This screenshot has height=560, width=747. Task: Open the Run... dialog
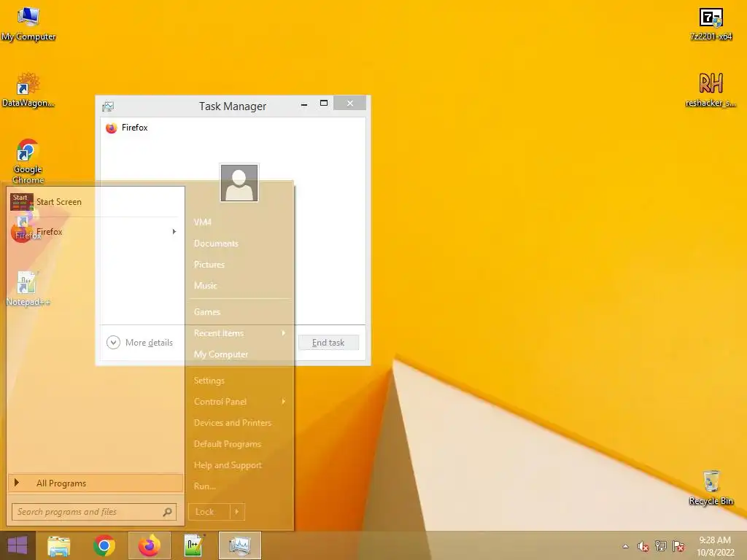tap(204, 486)
